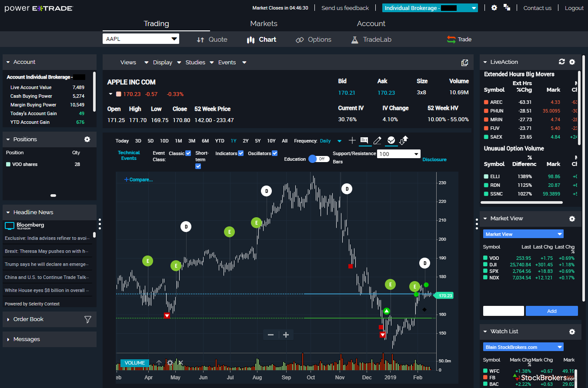Uncheck the Oscillators checkbox
The image size is (588, 388).
click(274, 153)
